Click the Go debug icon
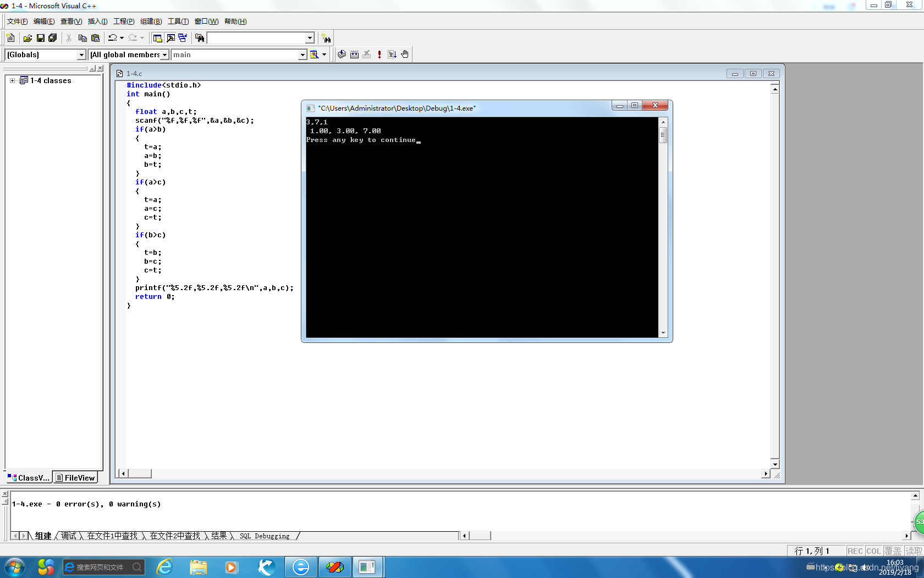 coord(392,54)
